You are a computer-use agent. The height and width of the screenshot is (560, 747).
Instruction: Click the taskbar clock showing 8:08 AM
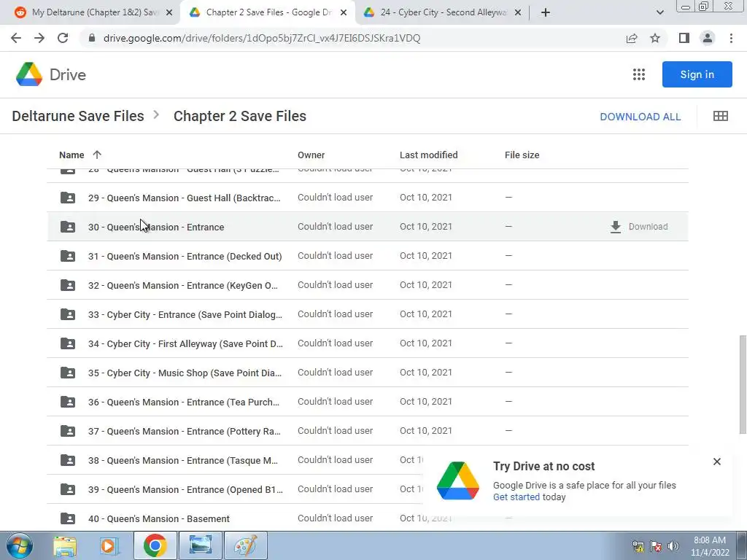click(709, 545)
